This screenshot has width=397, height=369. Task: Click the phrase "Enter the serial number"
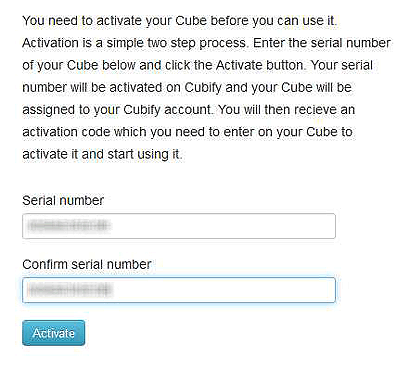(x=322, y=43)
